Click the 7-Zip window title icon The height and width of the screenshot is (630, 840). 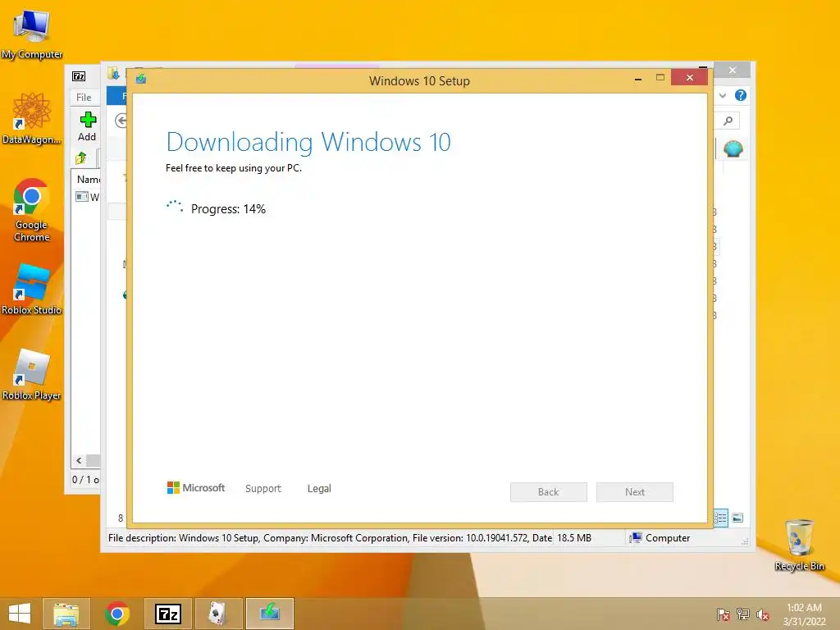(x=79, y=76)
